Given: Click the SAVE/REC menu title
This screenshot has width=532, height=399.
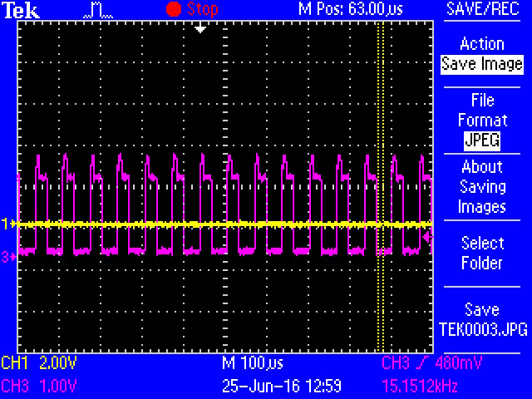Looking at the screenshot, I should pyautogui.click(x=482, y=9).
